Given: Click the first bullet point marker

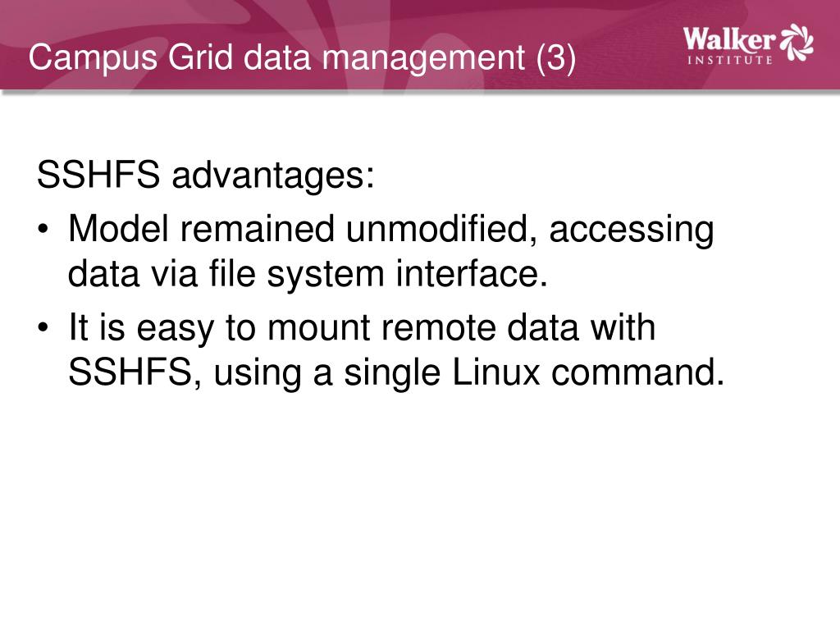Looking at the screenshot, I should point(43,230).
